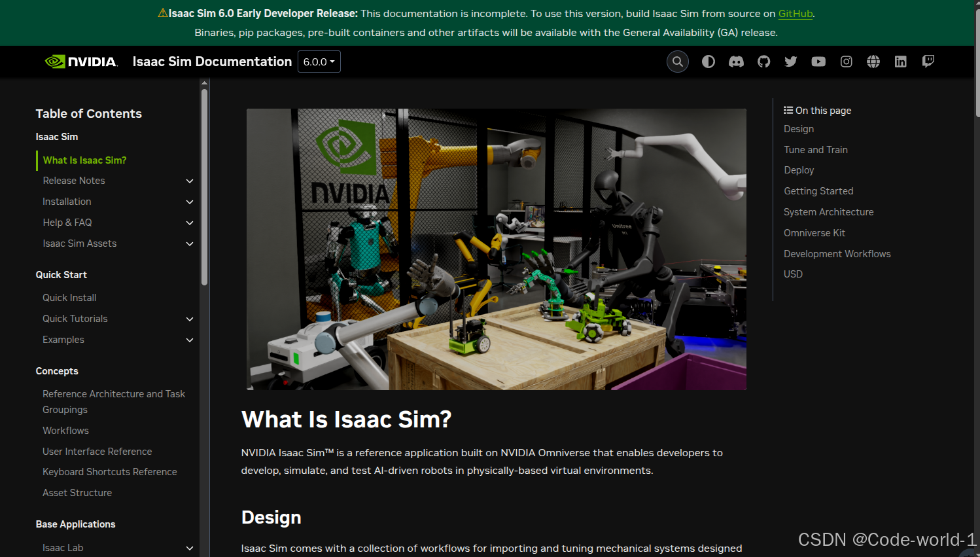This screenshot has width=980, height=557.
Task: Open Isaac Sim Documentation home title
Action: [x=212, y=62]
